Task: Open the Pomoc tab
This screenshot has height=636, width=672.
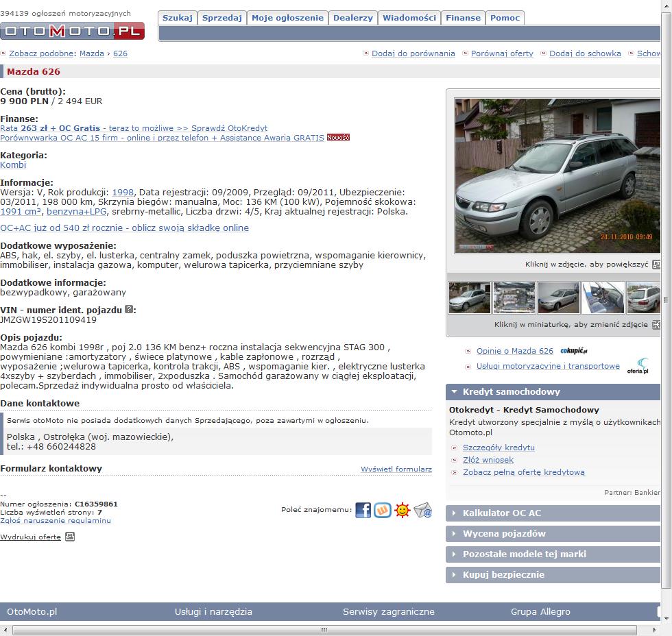Action: pos(505,18)
